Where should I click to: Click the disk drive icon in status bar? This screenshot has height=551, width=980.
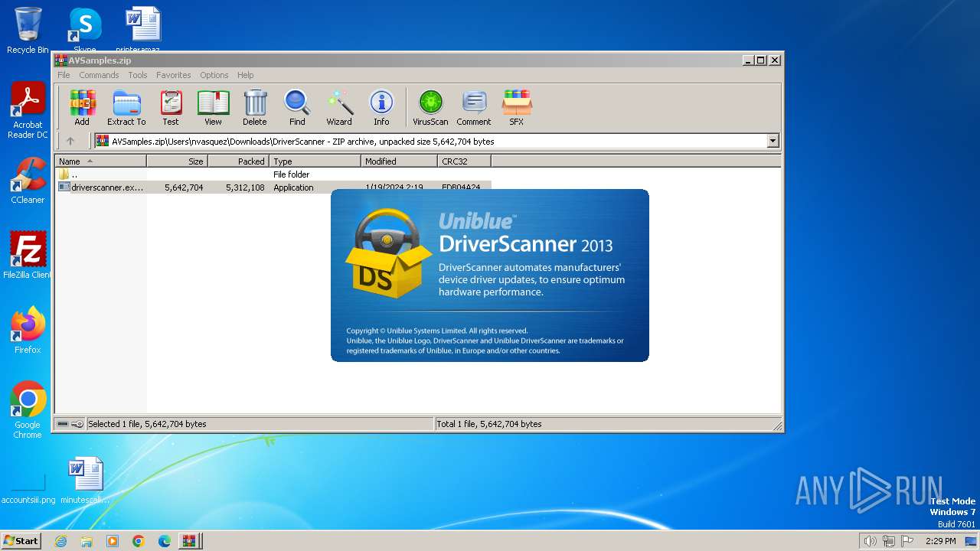[x=63, y=424]
